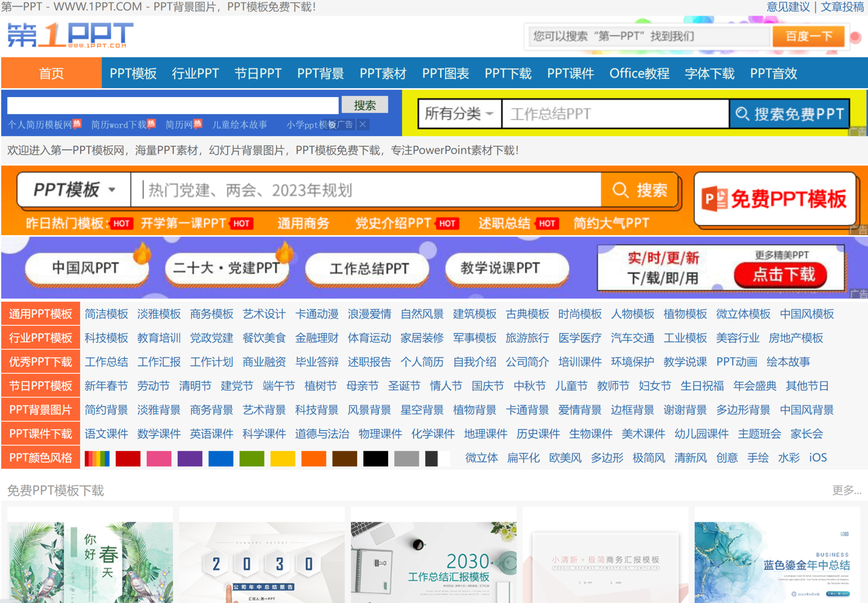Image resolution: width=868 pixels, height=603 pixels.
Task: Click the PowerPoint icon in 免费PPT模板 banner
Action: pos(714,199)
